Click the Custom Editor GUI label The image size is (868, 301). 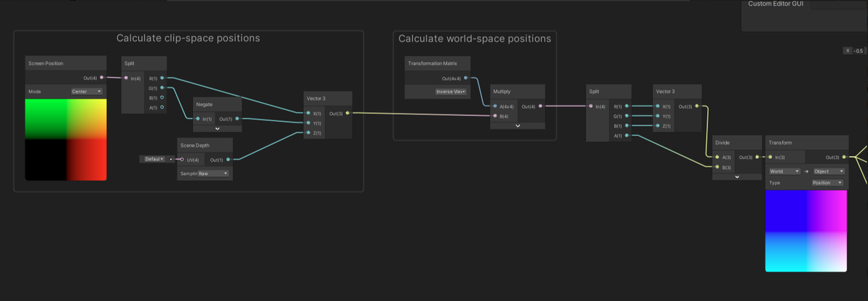coord(776,4)
